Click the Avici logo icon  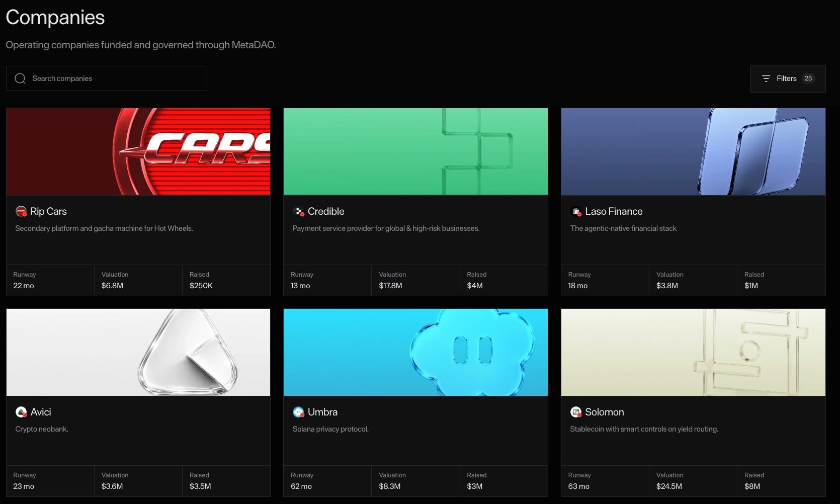pyautogui.click(x=21, y=412)
